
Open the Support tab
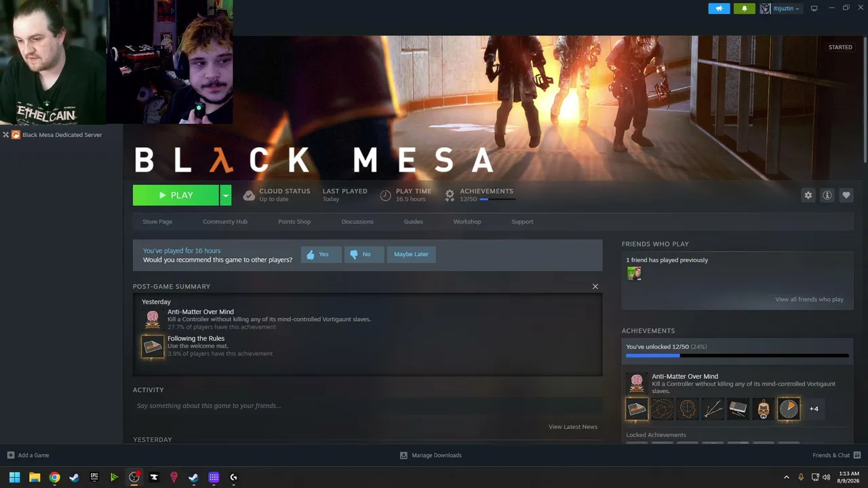(522, 222)
